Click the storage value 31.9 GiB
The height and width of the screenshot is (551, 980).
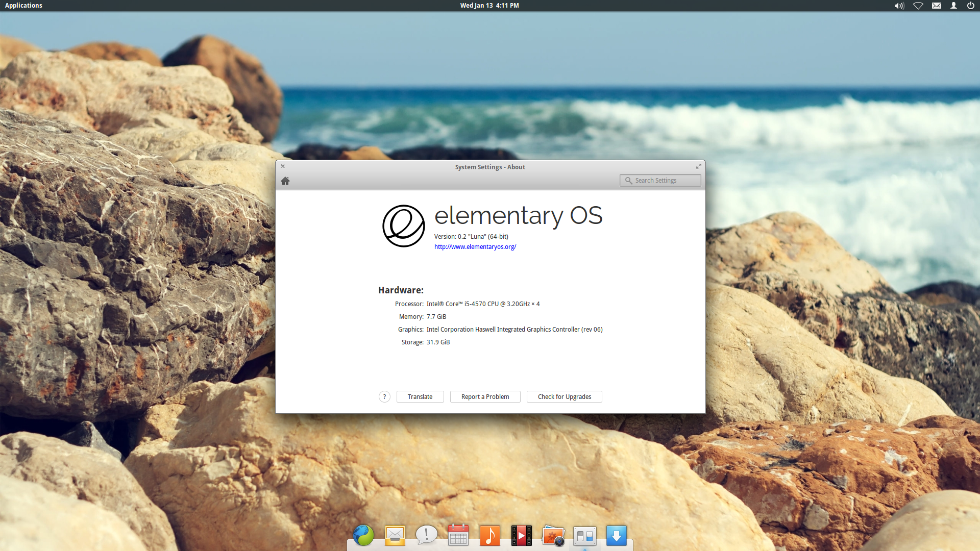[438, 342]
